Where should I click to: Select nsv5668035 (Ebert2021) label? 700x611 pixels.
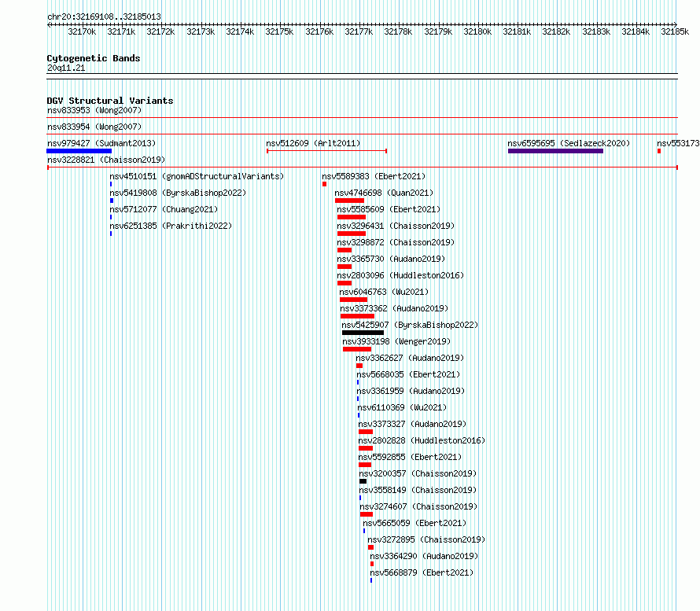coord(408,374)
